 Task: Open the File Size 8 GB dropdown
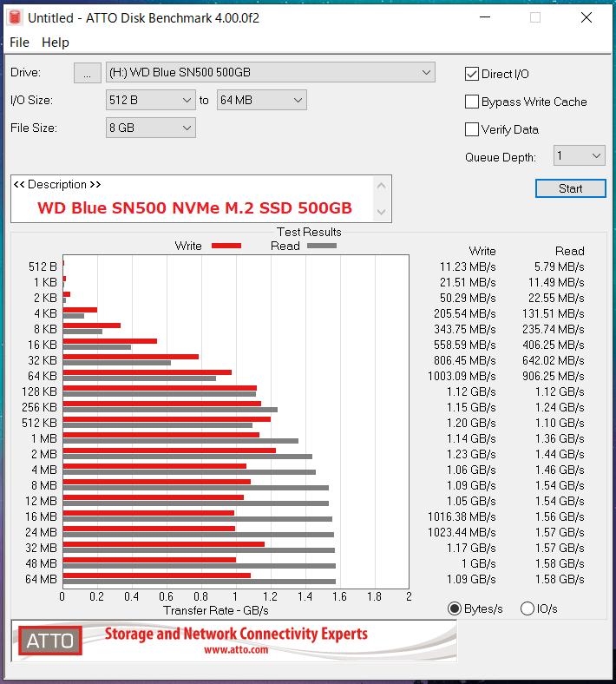pos(150,128)
